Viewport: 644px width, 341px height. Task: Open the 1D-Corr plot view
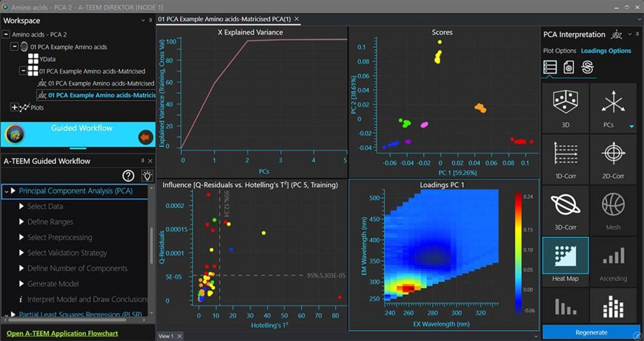(x=565, y=158)
